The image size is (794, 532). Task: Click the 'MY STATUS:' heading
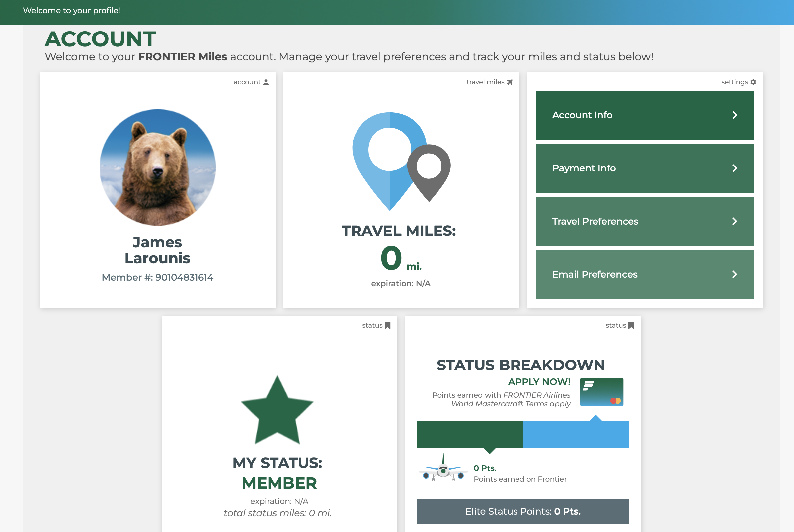click(x=278, y=463)
